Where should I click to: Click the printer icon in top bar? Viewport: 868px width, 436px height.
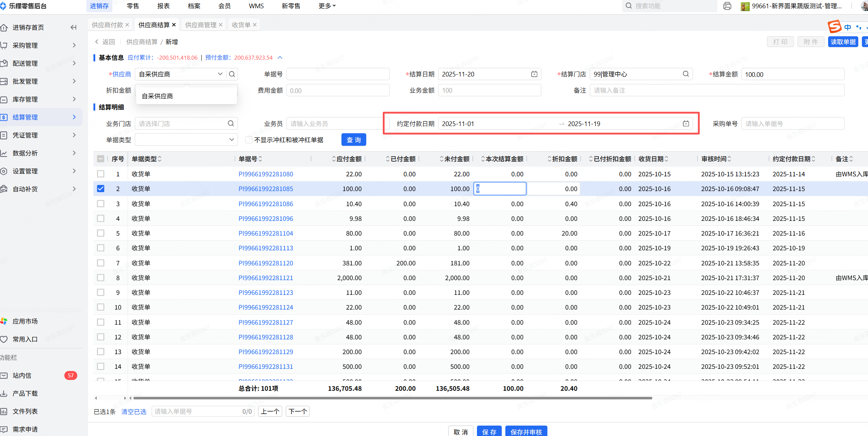tap(727, 6)
